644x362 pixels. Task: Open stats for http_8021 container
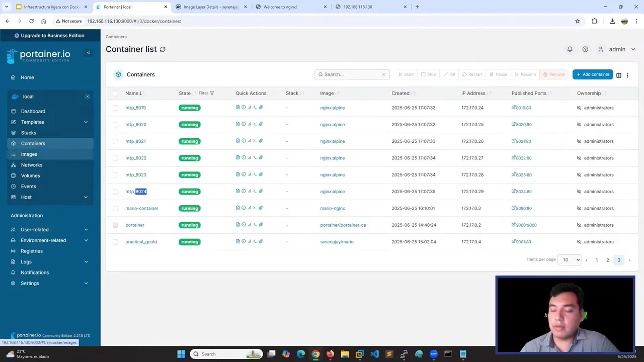coord(249,141)
